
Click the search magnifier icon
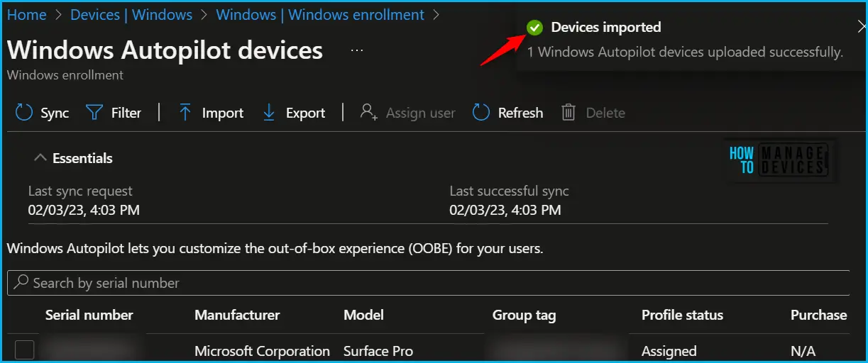(21, 282)
